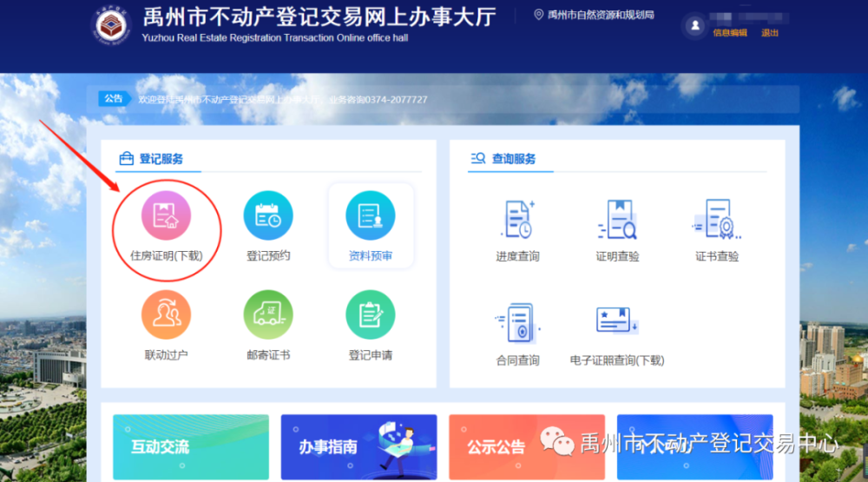Click the 信息编辑 link
Image resolution: width=868 pixels, height=482 pixels.
pos(730,33)
